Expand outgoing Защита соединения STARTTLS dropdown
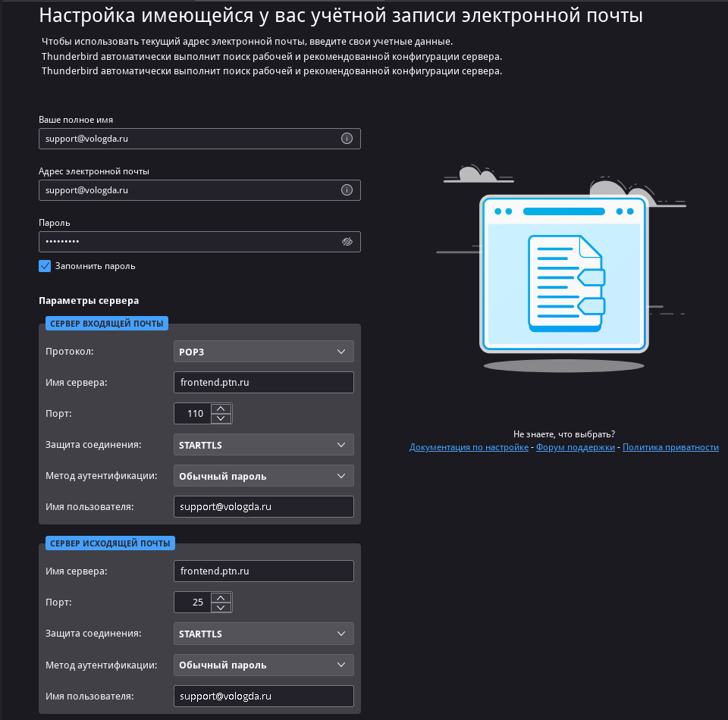The width and height of the screenshot is (728, 720). click(x=263, y=634)
